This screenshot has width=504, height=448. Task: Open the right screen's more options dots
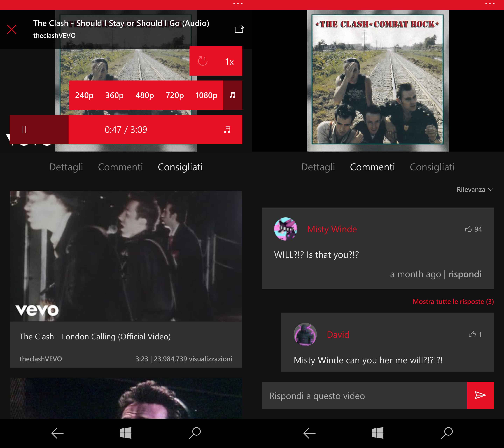[490, 4]
